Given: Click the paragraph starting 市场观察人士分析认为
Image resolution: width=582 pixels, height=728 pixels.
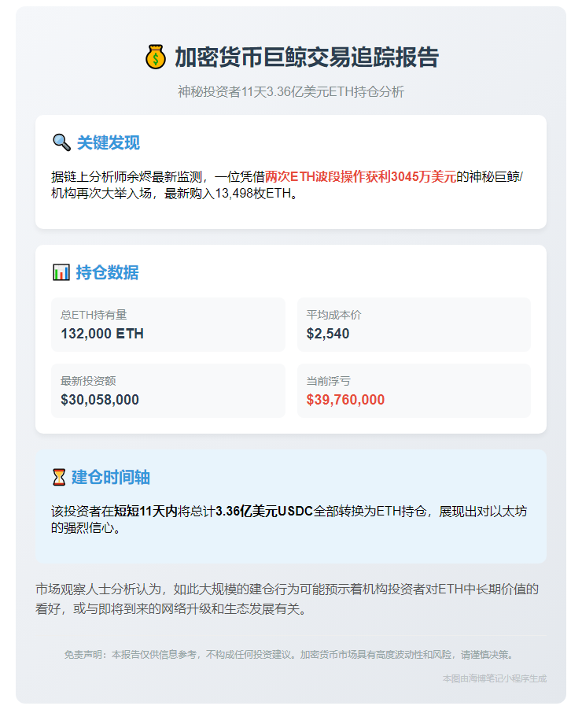Looking at the screenshot, I should pos(287,599).
